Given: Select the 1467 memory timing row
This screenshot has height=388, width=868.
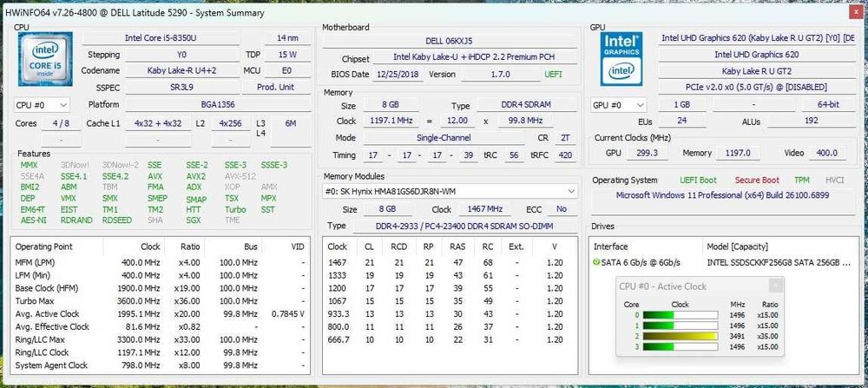Looking at the screenshot, I should coord(449,262).
